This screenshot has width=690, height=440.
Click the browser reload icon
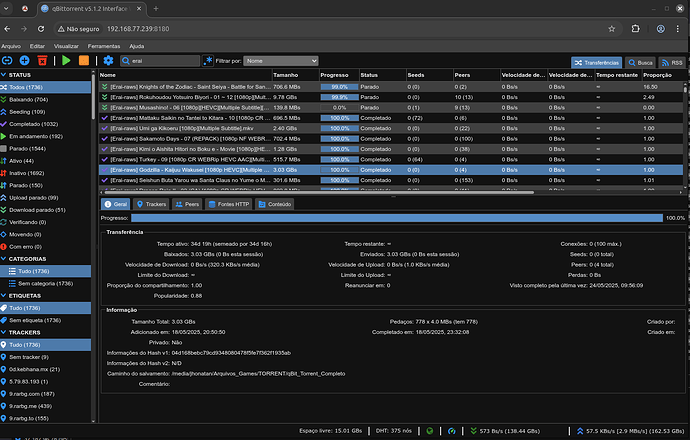(x=41, y=29)
